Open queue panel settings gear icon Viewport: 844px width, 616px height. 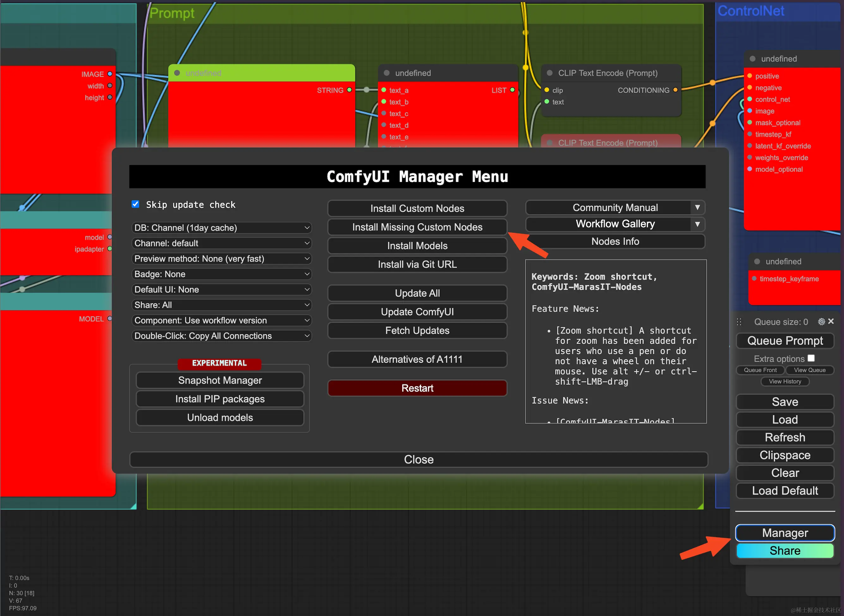[821, 321]
